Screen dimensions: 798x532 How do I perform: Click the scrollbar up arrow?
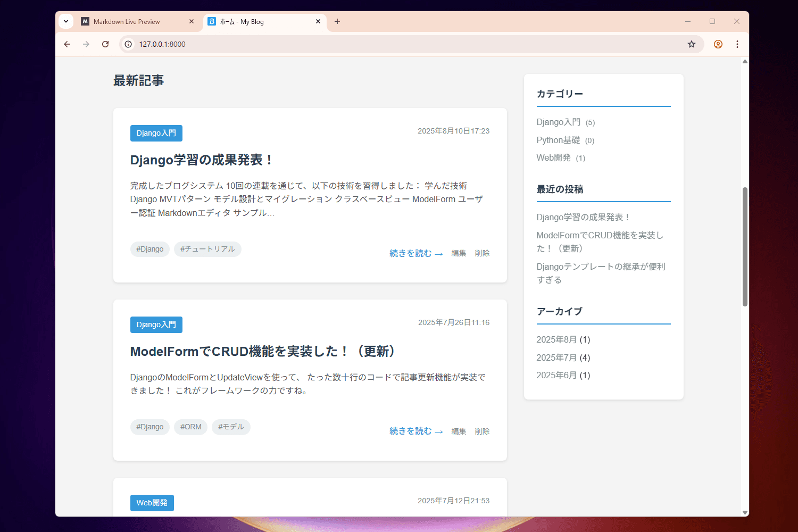(x=745, y=62)
